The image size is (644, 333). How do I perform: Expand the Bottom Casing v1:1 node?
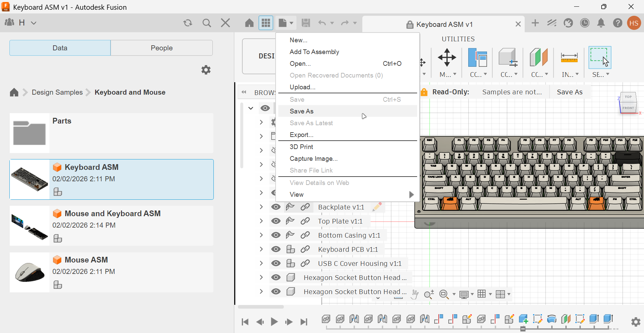click(261, 235)
